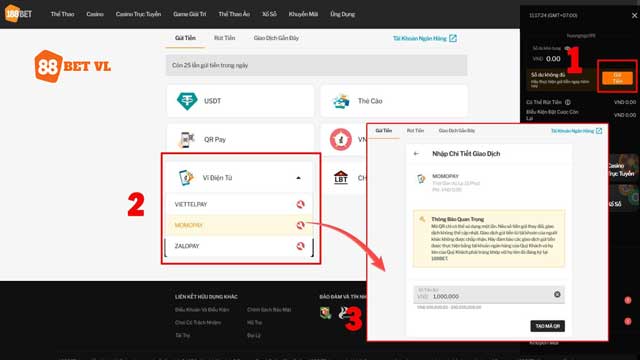The width and height of the screenshot is (640, 360).
Task: Click the 'Số dư không đủ' message
Action: point(548,75)
